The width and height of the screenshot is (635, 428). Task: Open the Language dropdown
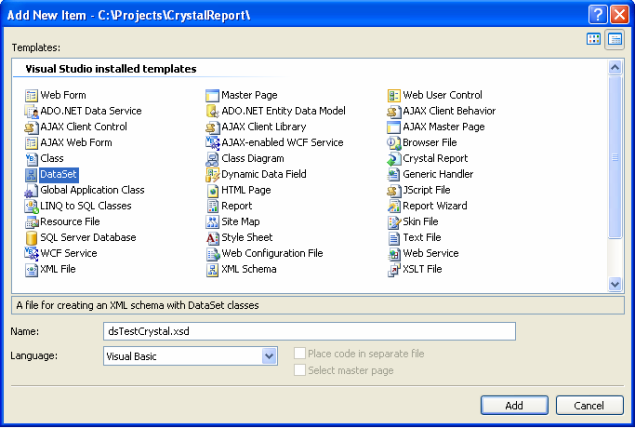coord(269,356)
